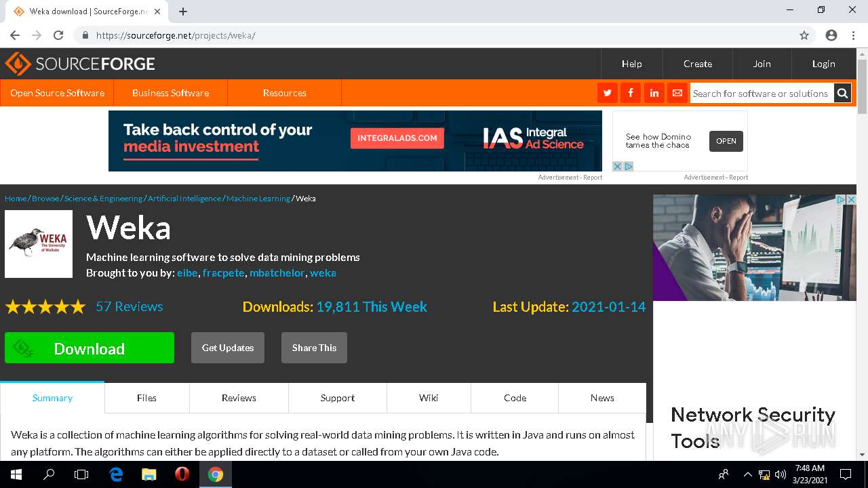Switch to the Wiki tab
868x488 pixels.
click(x=429, y=398)
